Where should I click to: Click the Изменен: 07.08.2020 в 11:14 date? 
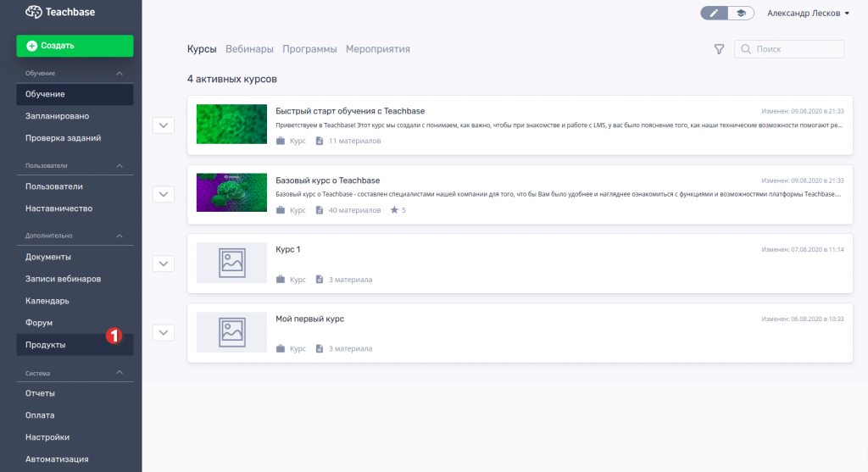point(803,249)
